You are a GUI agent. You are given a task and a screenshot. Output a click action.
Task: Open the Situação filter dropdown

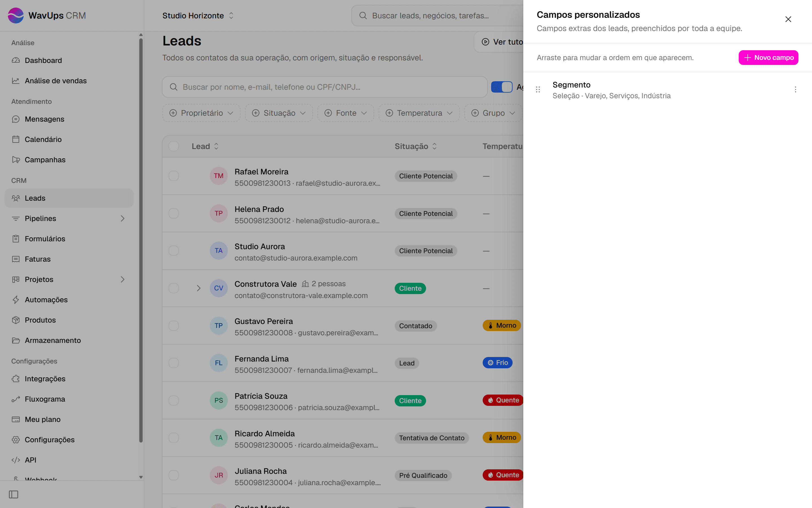279,113
